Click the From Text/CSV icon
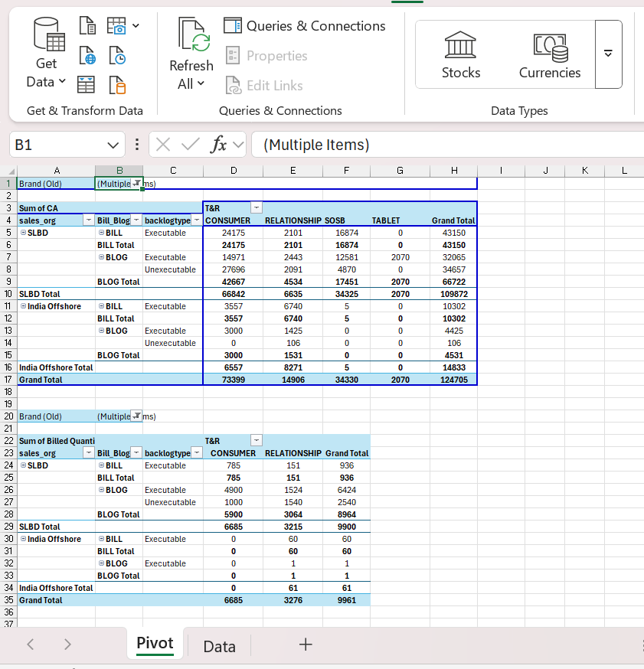This screenshot has width=644, height=669. [86, 25]
